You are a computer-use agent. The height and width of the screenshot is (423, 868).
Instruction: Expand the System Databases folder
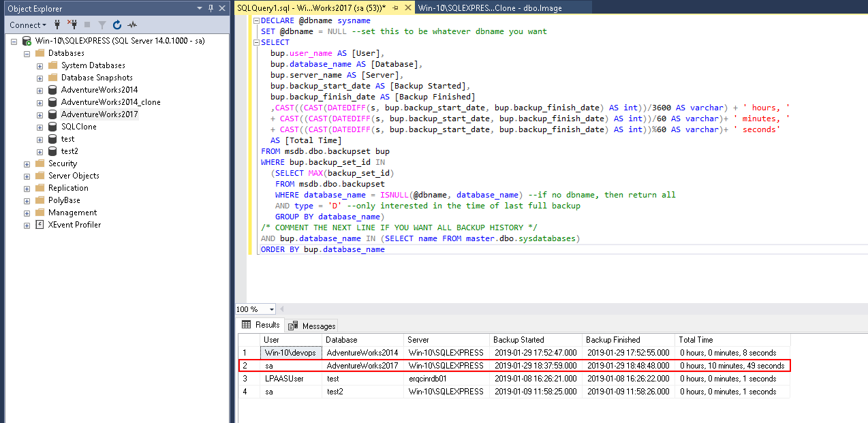(40, 65)
